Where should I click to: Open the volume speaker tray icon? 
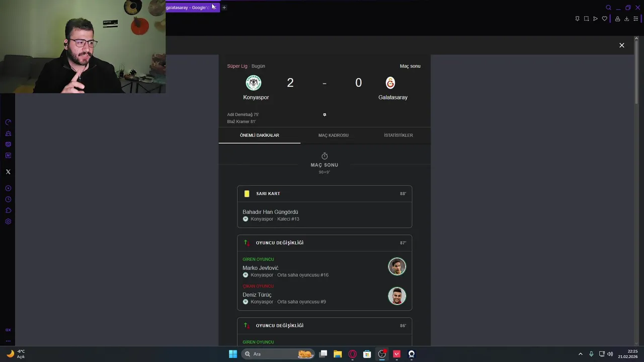point(610,354)
